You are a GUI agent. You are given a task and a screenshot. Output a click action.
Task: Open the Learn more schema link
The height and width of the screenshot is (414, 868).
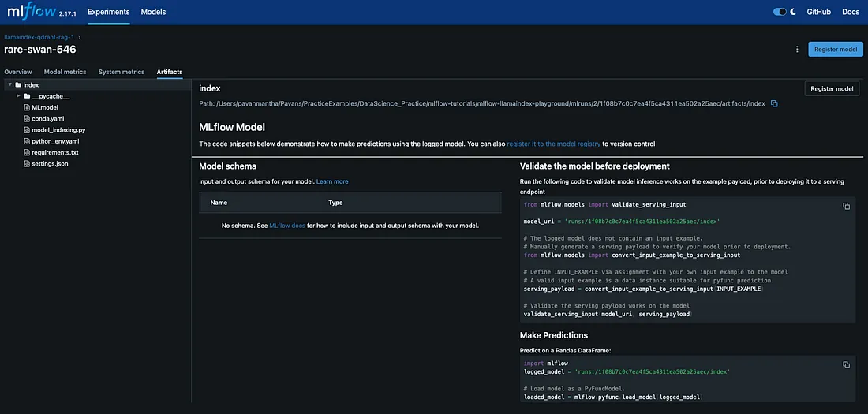332,181
